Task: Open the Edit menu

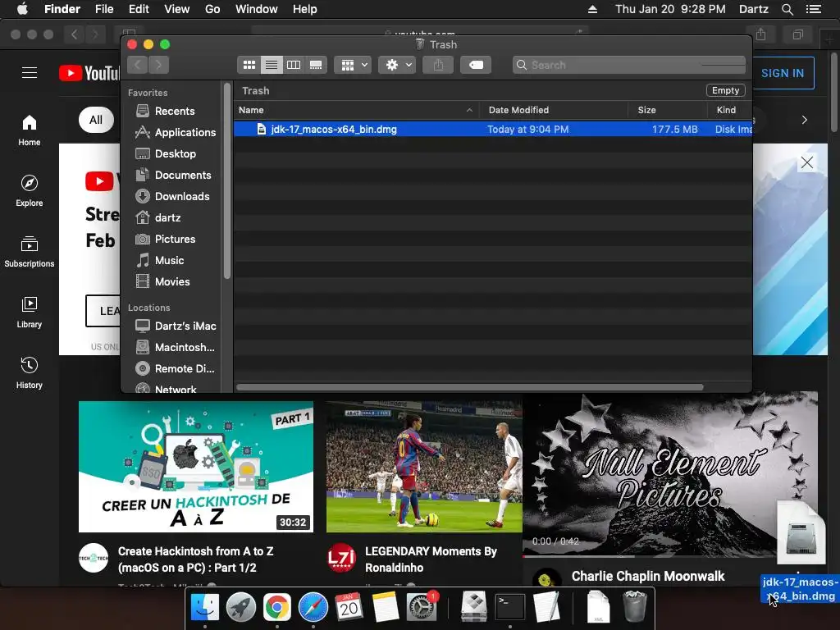Action: [x=139, y=9]
